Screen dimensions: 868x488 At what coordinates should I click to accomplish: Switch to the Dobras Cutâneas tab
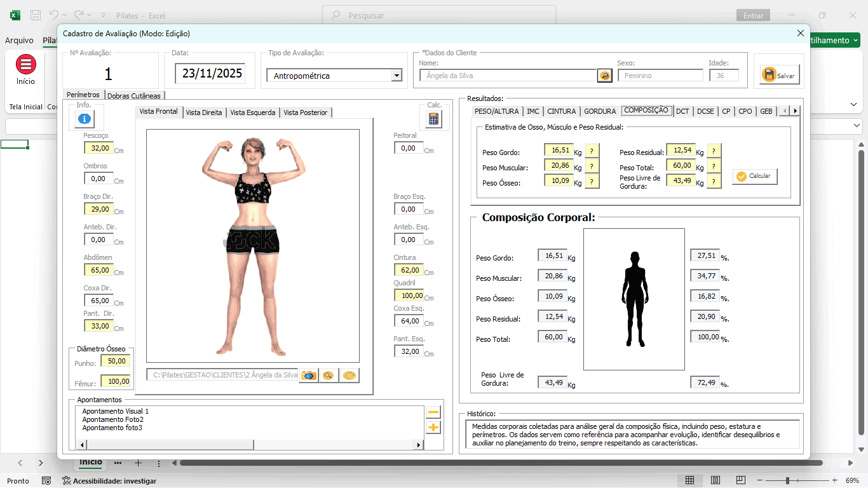click(x=134, y=96)
